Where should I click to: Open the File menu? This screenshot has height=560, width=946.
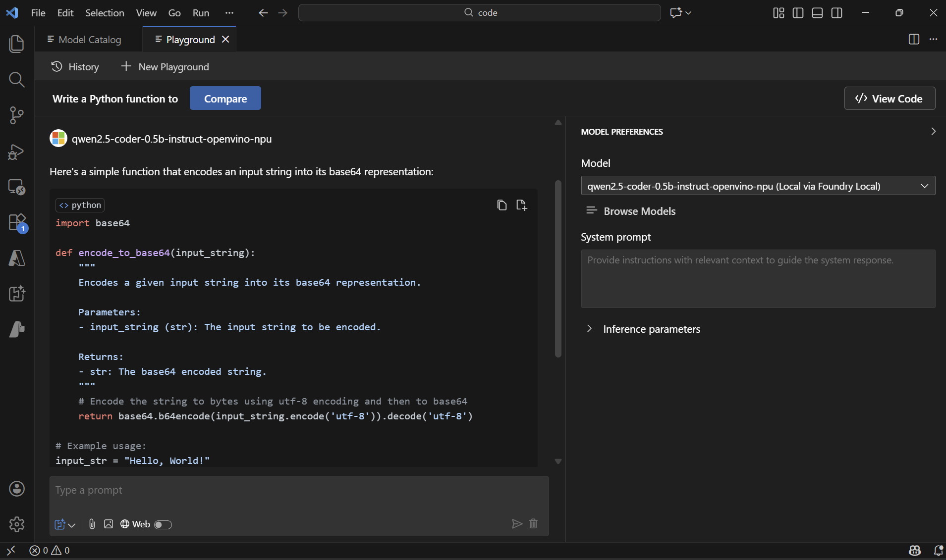pos(38,13)
